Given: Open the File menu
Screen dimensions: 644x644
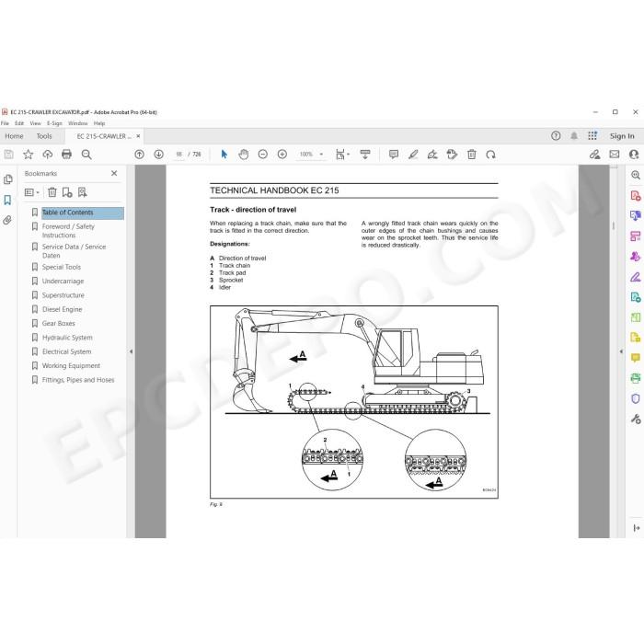Looking at the screenshot, I should 5,123.
